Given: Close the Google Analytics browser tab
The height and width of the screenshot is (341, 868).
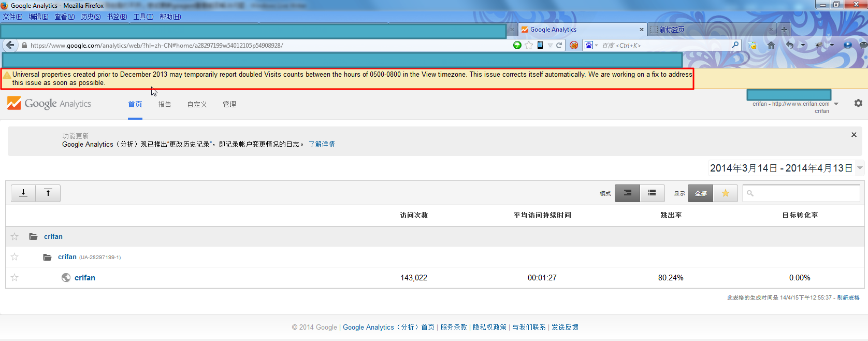Looking at the screenshot, I should (641, 30).
